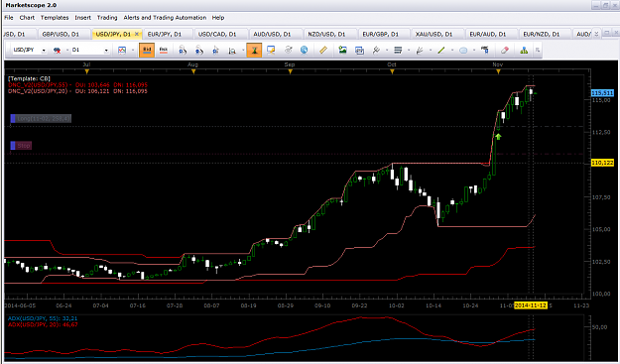Click the Long position label on chart
The image size is (620, 364).
pos(41,118)
